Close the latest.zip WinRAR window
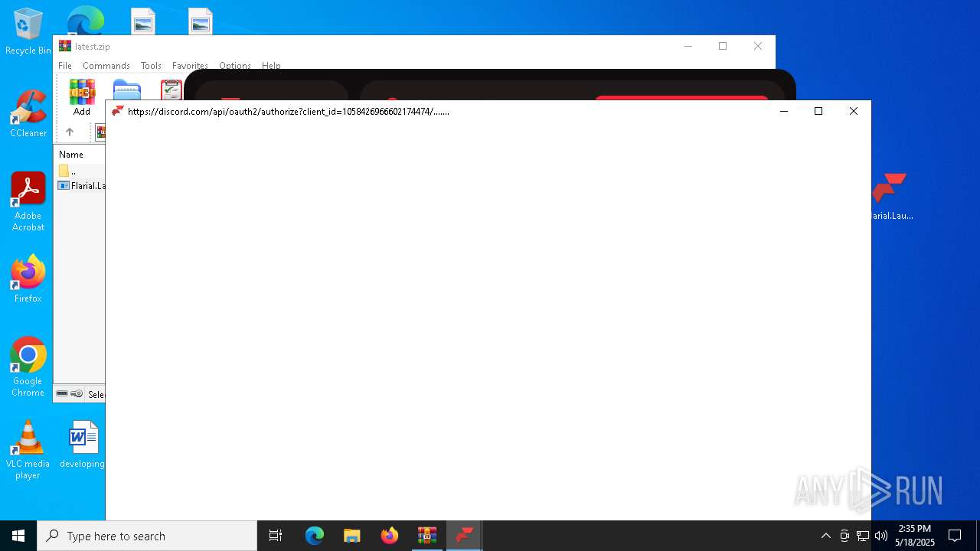This screenshot has width=980, height=551. [x=758, y=46]
